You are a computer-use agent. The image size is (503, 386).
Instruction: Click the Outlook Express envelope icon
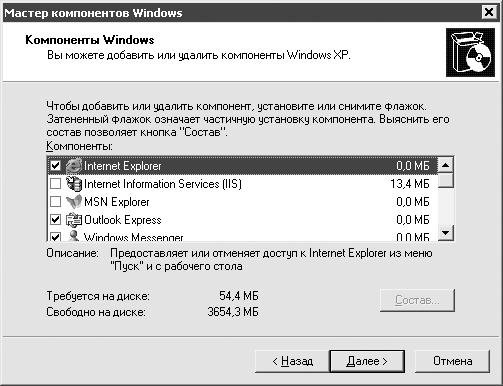click(74, 220)
